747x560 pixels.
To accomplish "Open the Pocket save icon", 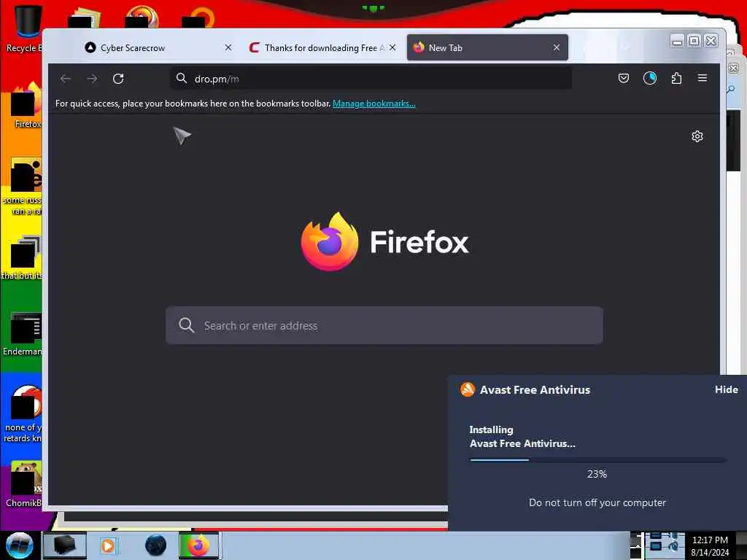I will coord(624,78).
